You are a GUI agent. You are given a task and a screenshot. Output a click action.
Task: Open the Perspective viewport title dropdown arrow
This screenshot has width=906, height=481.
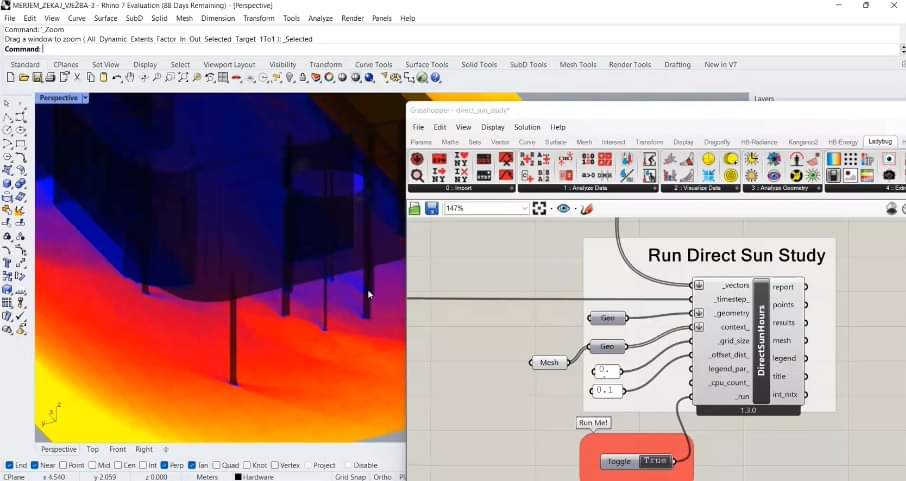[85, 98]
